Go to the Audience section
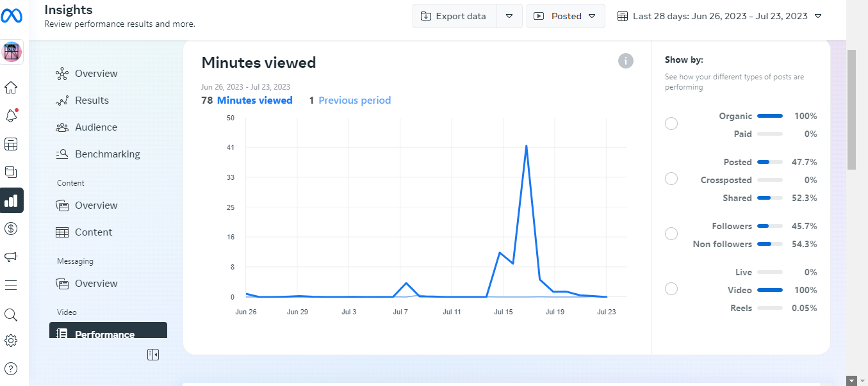 pyautogui.click(x=95, y=127)
